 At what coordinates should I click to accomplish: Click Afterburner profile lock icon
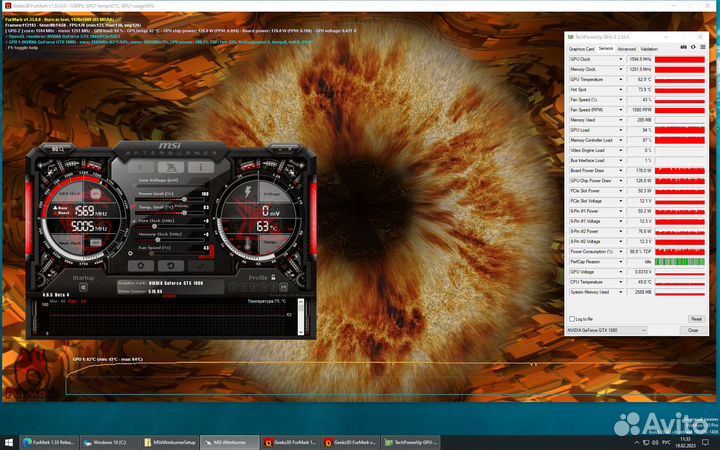[274, 277]
